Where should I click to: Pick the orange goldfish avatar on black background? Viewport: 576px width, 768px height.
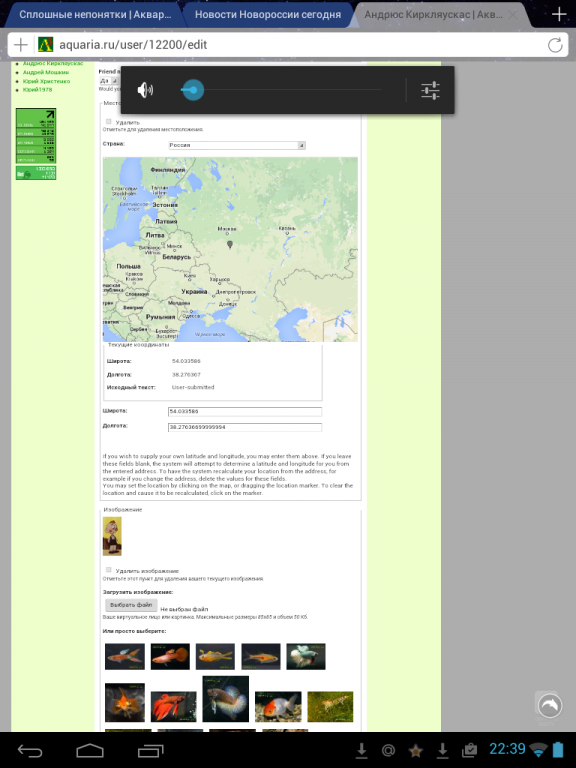click(x=125, y=702)
